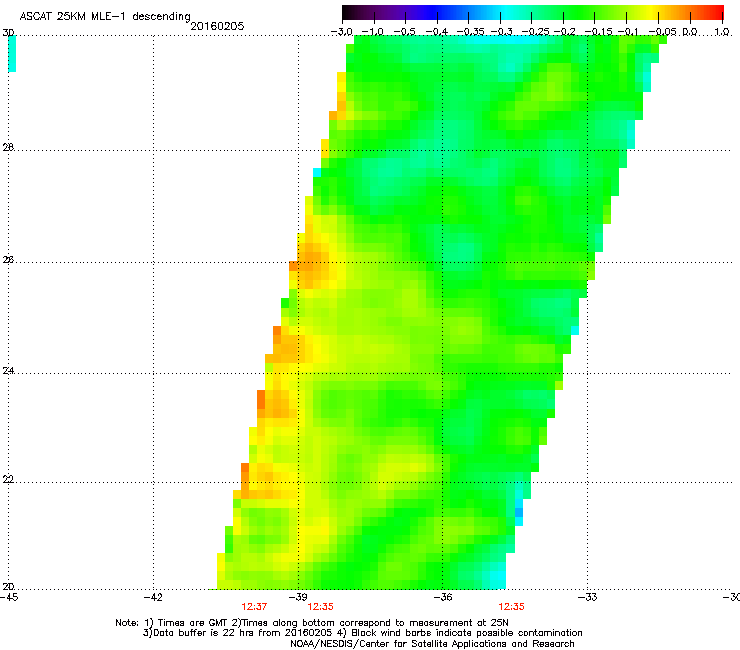The image size is (740, 650).
Task: Click the '-0.2' color scale label
Action: (564, 32)
